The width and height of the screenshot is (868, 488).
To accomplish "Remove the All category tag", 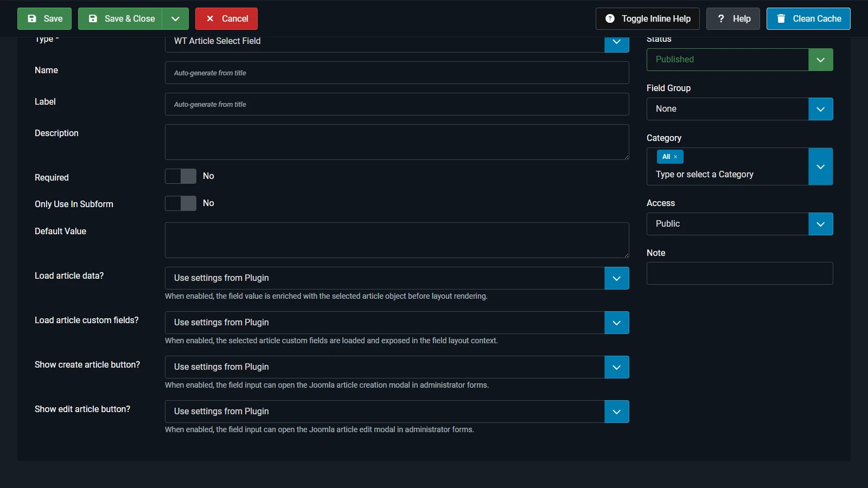I will coord(675,157).
